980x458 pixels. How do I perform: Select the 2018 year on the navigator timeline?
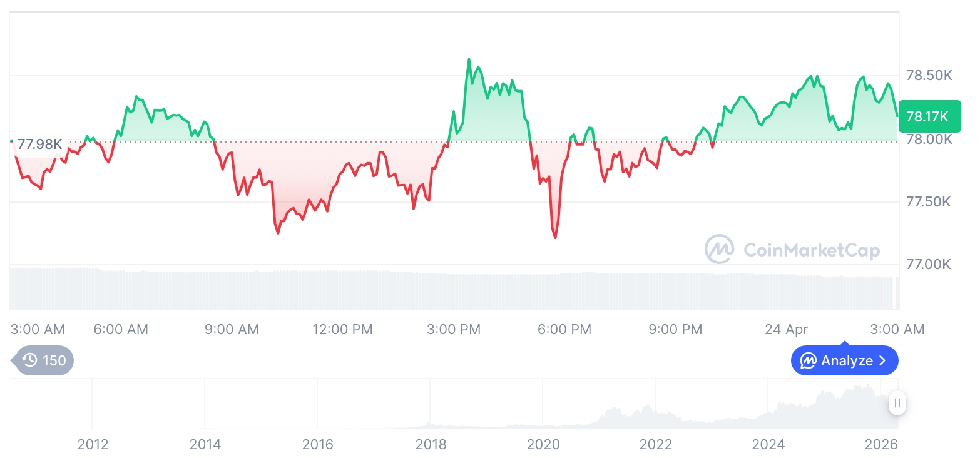tap(431, 444)
